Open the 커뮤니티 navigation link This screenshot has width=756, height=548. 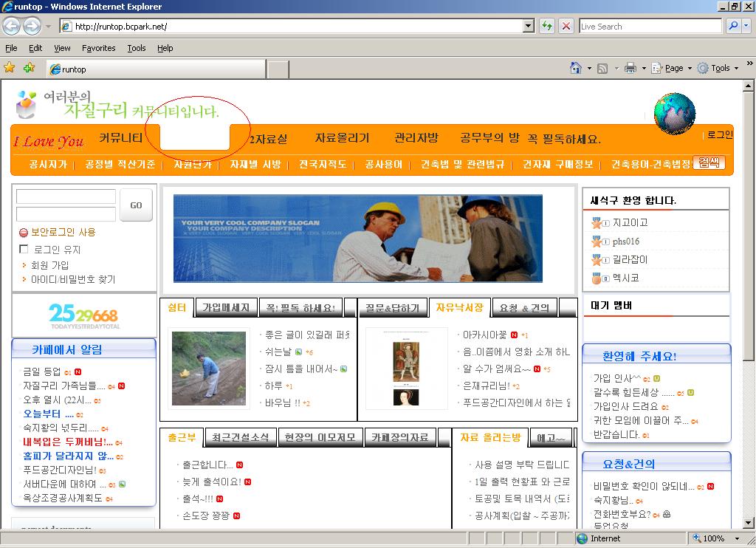point(120,138)
